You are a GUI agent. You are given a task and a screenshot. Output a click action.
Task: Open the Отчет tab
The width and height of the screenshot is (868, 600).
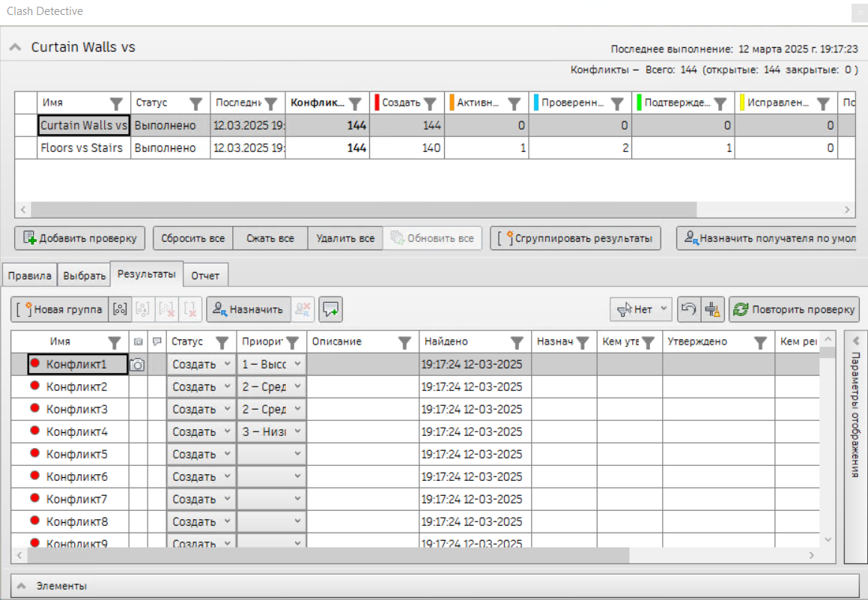(x=205, y=276)
